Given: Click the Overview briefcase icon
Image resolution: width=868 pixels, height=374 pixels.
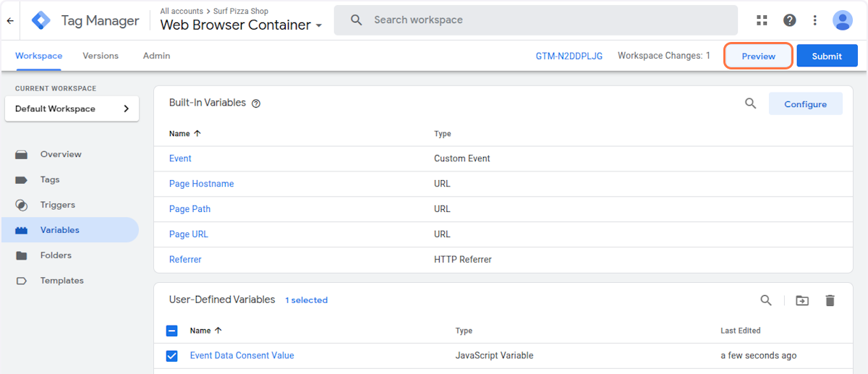Looking at the screenshot, I should (21, 154).
